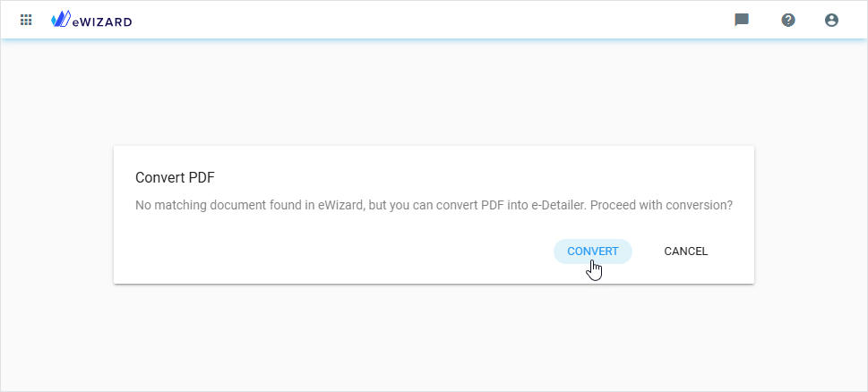Show the nine-dot application menu
The height and width of the screenshot is (392, 868).
coord(26,19)
